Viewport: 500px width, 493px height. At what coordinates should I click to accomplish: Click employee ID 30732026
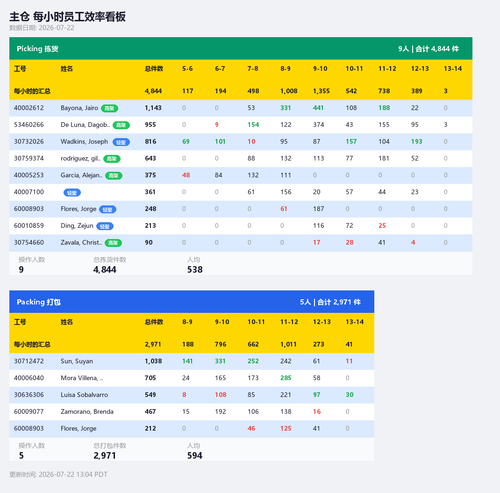29,142
